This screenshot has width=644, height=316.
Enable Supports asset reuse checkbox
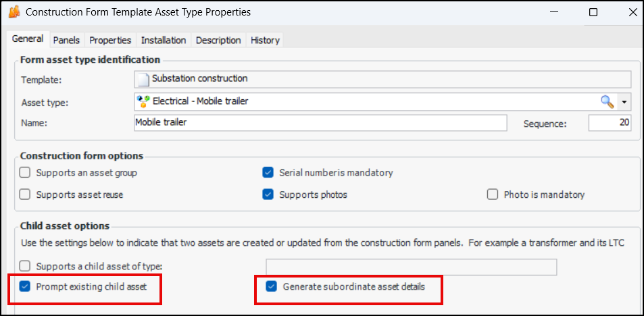25,194
